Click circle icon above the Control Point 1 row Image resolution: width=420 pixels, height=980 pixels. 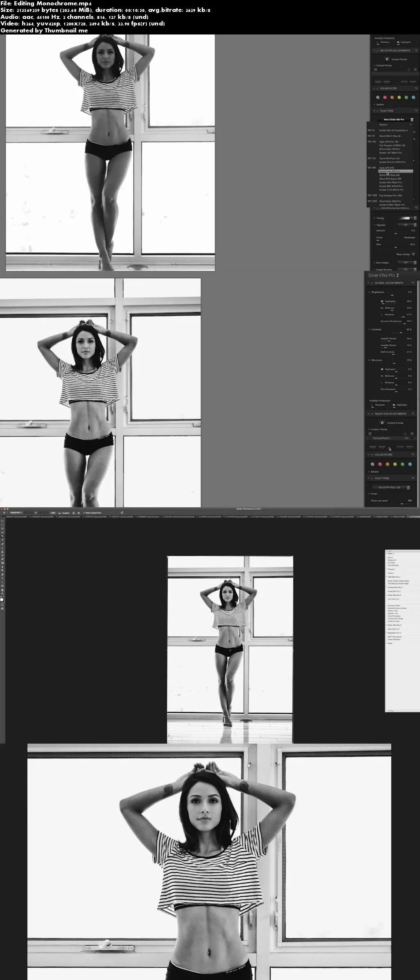(405, 434)
